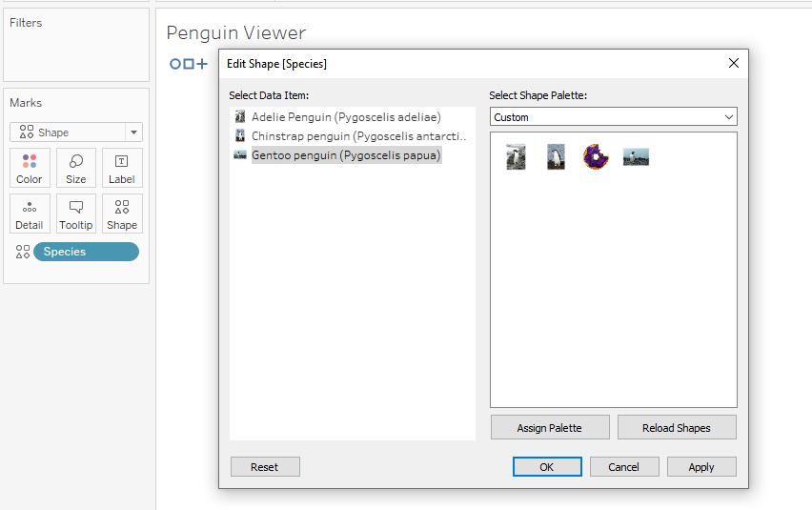Open the Tooltip marks card
Screen dimensions: 812x510
[x=76, y=214]
